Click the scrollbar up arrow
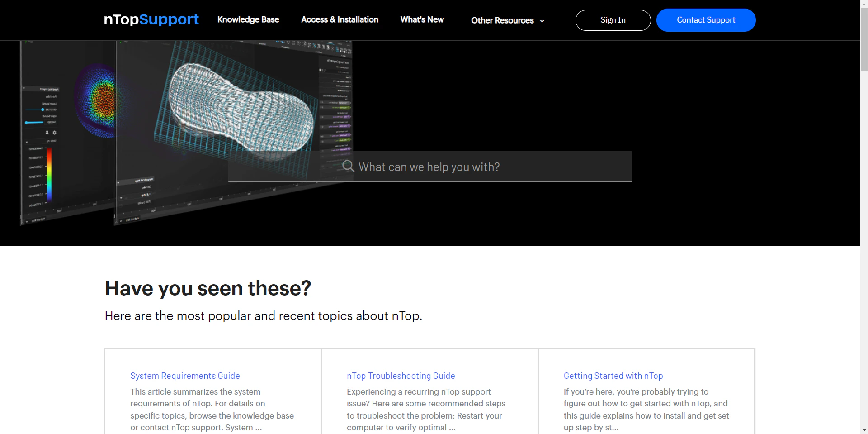868x434 pixels. pyautogui.click(x=864, y=4)
